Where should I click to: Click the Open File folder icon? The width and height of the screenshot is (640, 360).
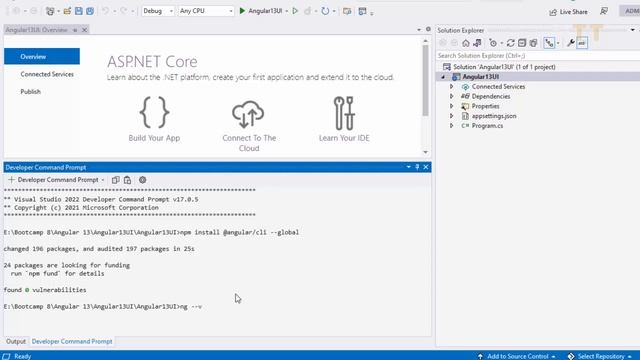(x=67, y=11)
